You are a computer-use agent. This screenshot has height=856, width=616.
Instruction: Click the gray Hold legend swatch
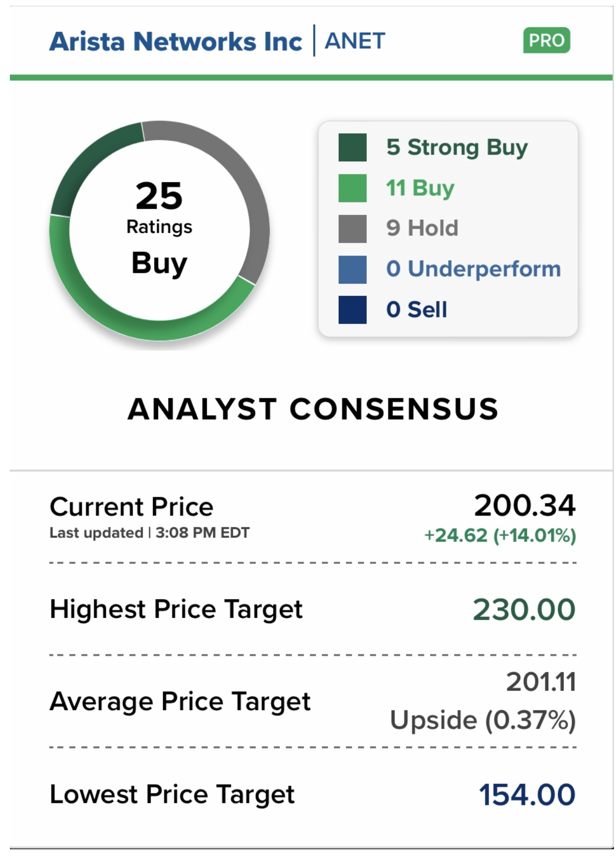point(352,229)
